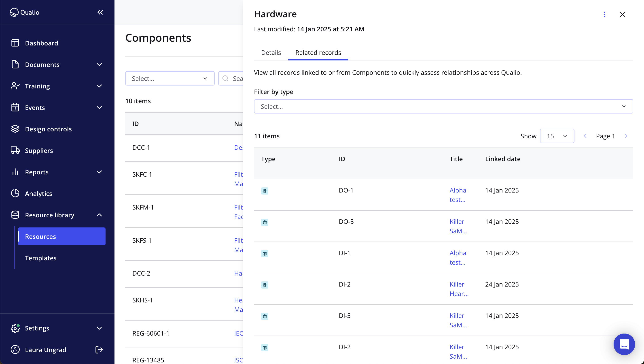Click the type icon on the DO-1 row
The image size is (644, 364).
265,191
